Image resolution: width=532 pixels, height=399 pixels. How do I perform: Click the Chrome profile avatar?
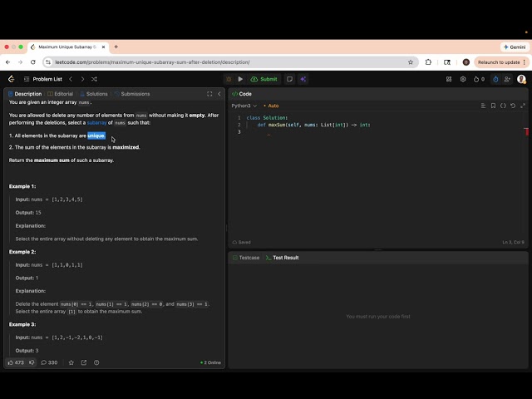(x=466, y=62)
